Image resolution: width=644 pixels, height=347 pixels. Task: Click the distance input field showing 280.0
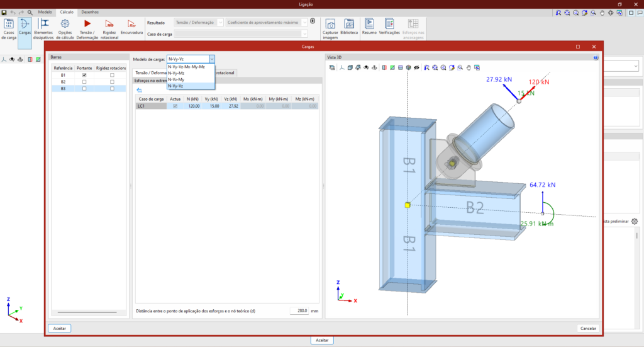pos(299,311)
